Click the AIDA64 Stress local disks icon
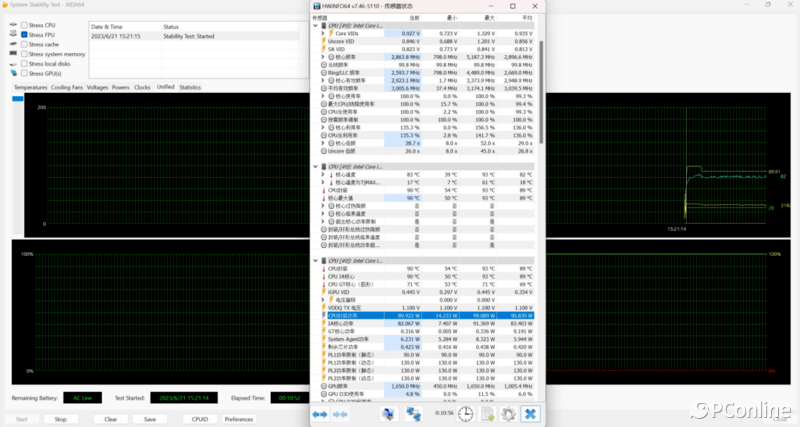 coord(13,64)
